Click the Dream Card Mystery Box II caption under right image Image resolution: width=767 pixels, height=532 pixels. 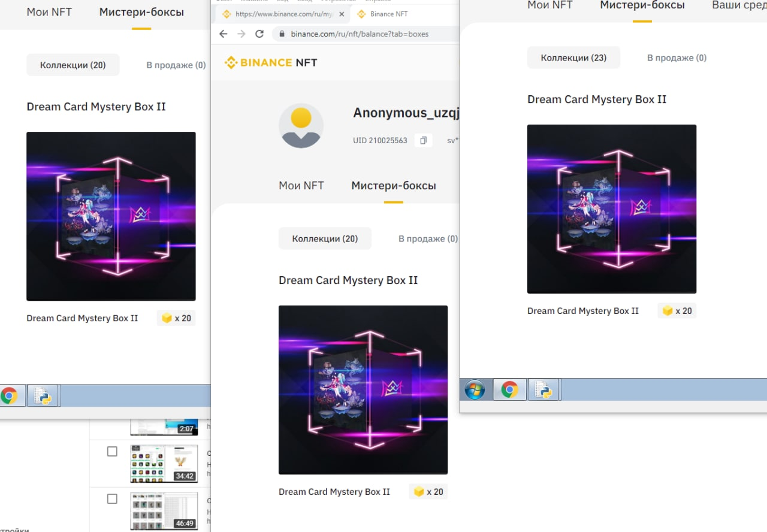(x=583, y=311)
